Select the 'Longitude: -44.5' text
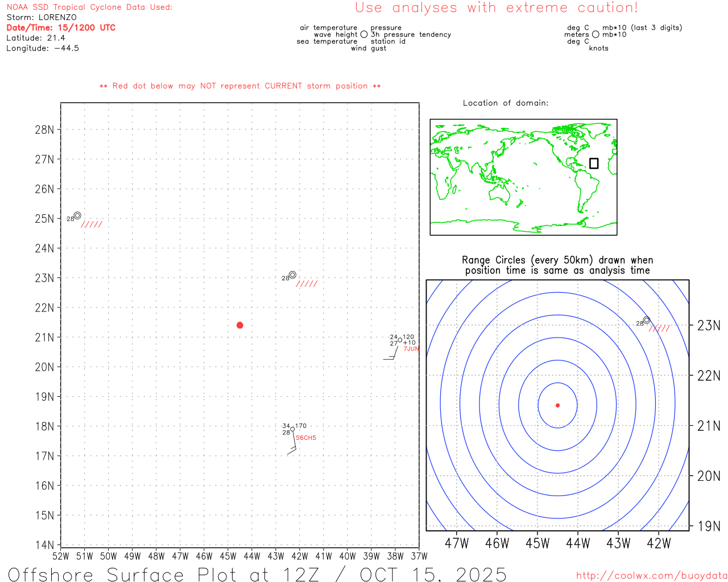The width and height of the screenshot is (728, 582). [x=43, y=48]
